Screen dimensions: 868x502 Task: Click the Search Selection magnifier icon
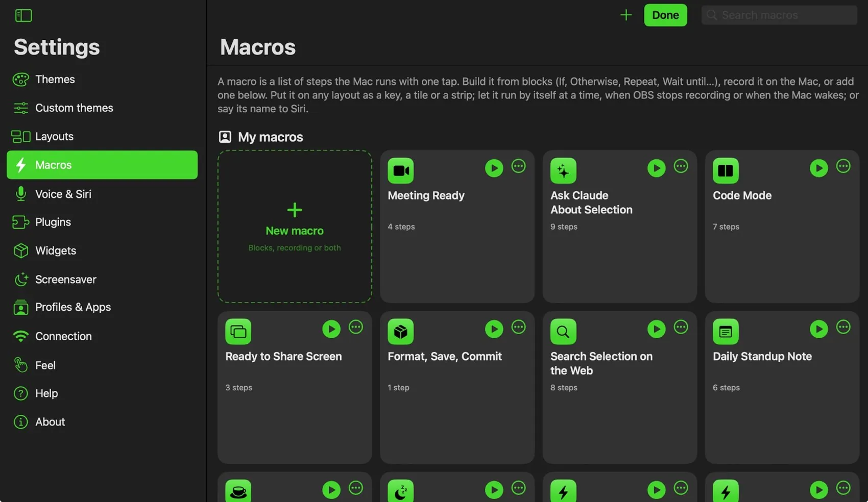pyautogui.click(x=563, y=332)
